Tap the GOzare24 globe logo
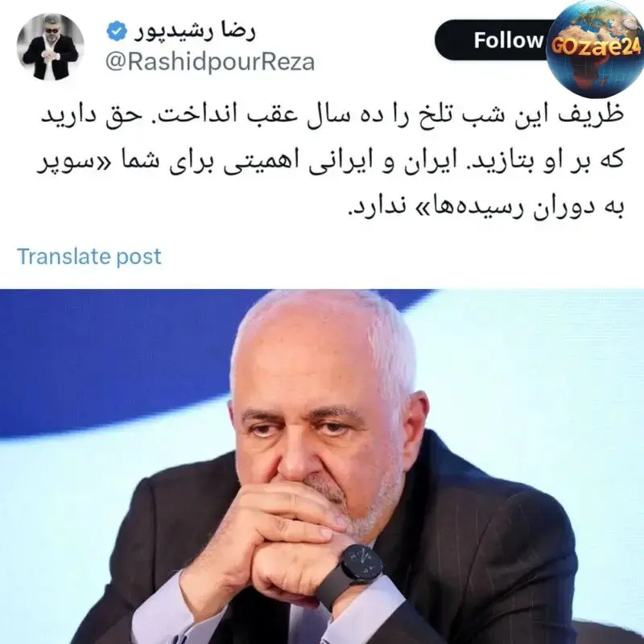This screenshot has width=644, height=644. pyautogui.click(x=594, y=47)
